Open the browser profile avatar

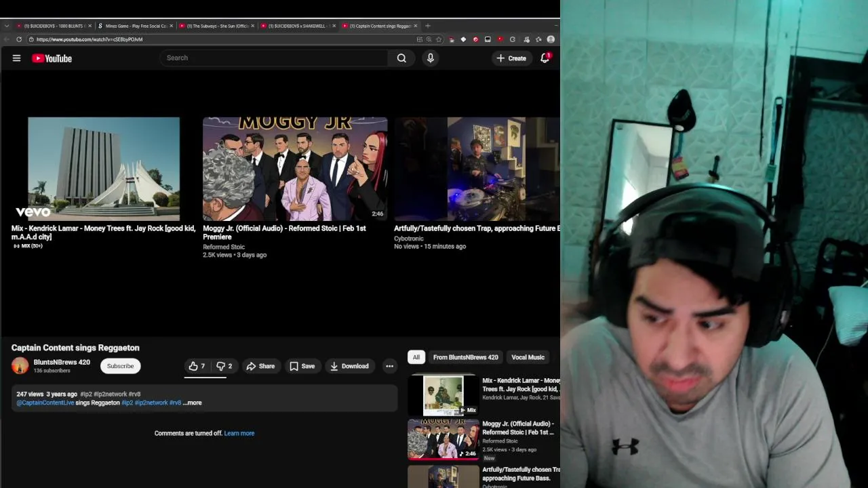click(x=551, y=39)
